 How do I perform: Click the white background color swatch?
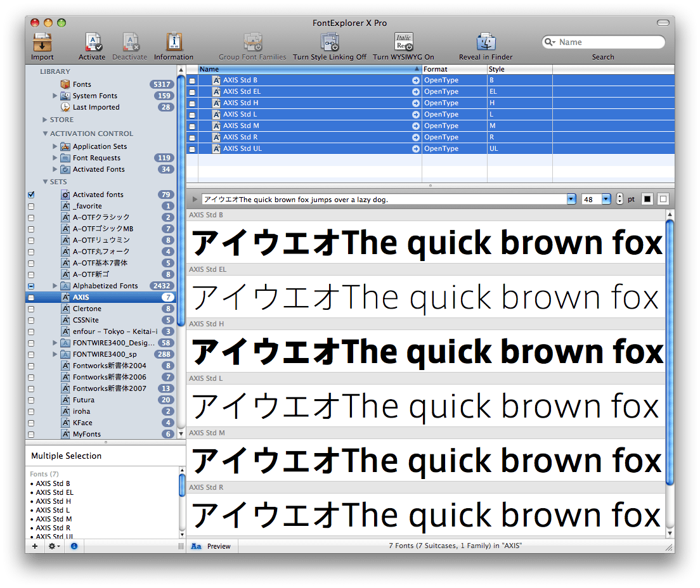pos(663,199)
